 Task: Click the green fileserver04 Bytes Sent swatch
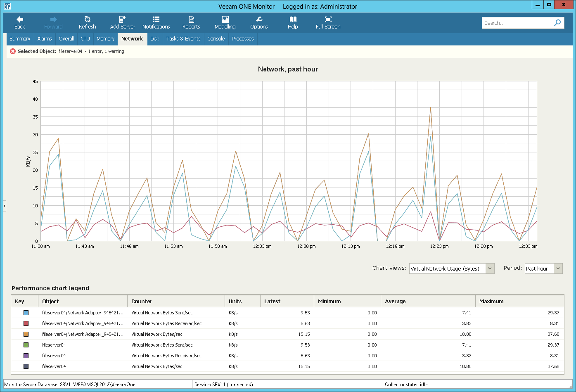coord(26,345)
